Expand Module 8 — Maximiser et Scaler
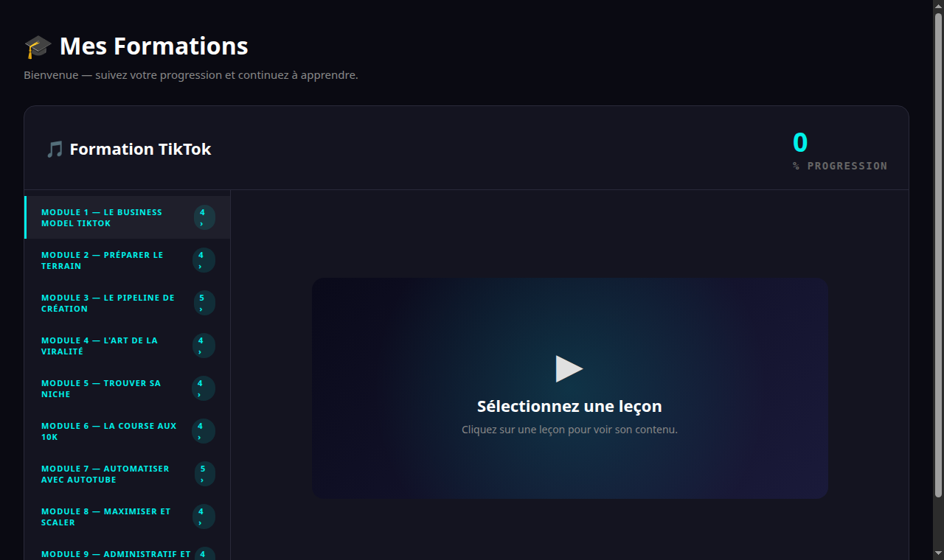The width and height of the screenshot is (944, 560). point(128,517)
